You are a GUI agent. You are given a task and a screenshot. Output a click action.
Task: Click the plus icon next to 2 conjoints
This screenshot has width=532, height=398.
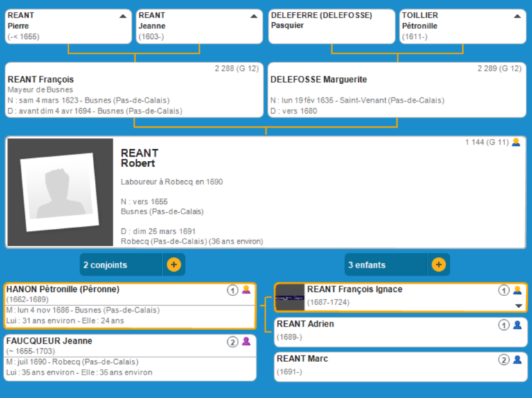tap(173, 264)
